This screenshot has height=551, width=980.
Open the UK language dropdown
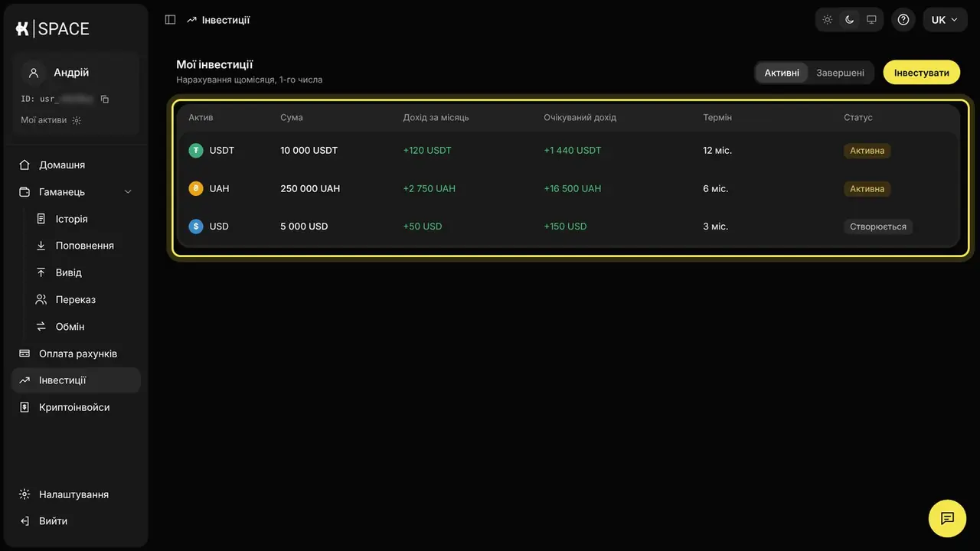pos(945,20)
